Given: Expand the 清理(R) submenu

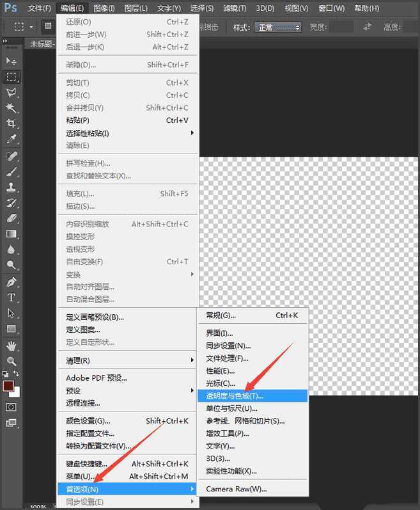Looking at the screenshot, I should 127,360.
